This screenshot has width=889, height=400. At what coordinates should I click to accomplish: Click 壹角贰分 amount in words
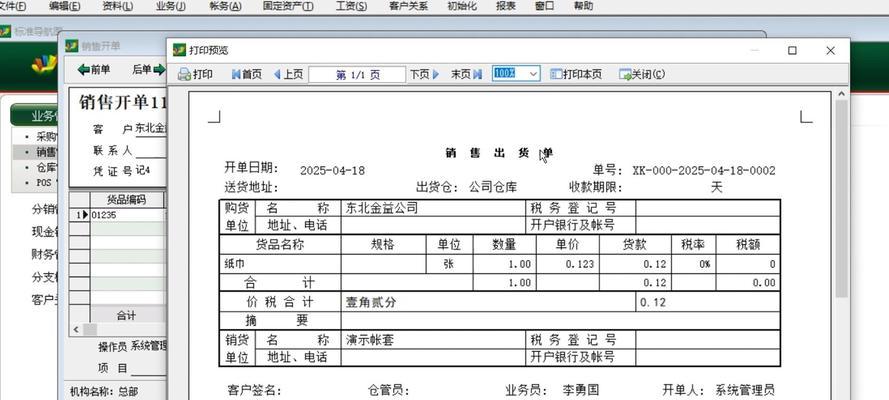pos(371,303)
